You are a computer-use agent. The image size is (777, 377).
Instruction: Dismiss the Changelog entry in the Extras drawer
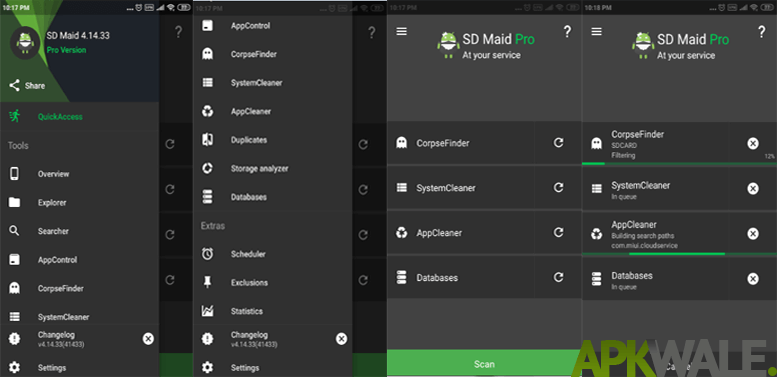point(341,339)
